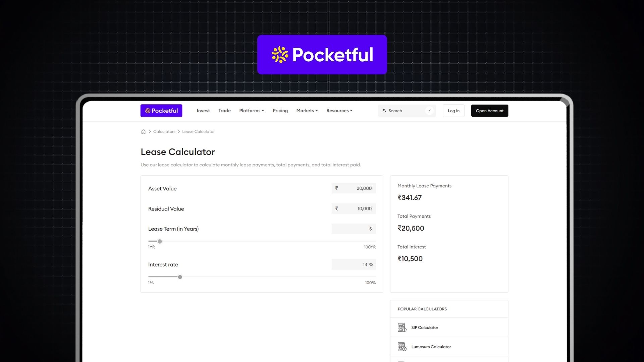Go to the Invest page
The width and height of the screenshot is (644, 362).
pyautogui.click(x=203, y=111)
